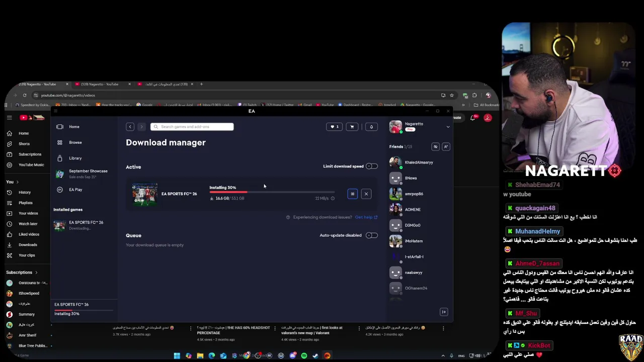The height and width of the screenshot is (362, 644).
Task: Open Amr Sherif subscription channel
Action: (27, 335)
